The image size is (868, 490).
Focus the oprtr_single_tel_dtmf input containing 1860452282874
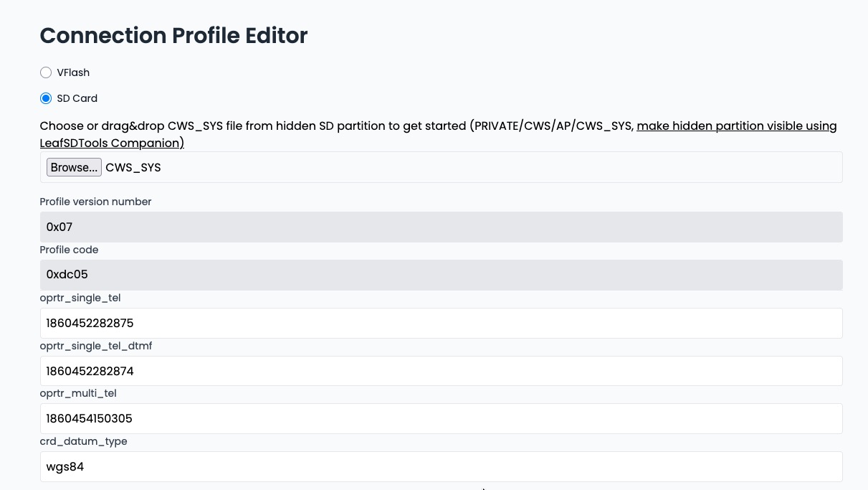(x=441, y=371)
